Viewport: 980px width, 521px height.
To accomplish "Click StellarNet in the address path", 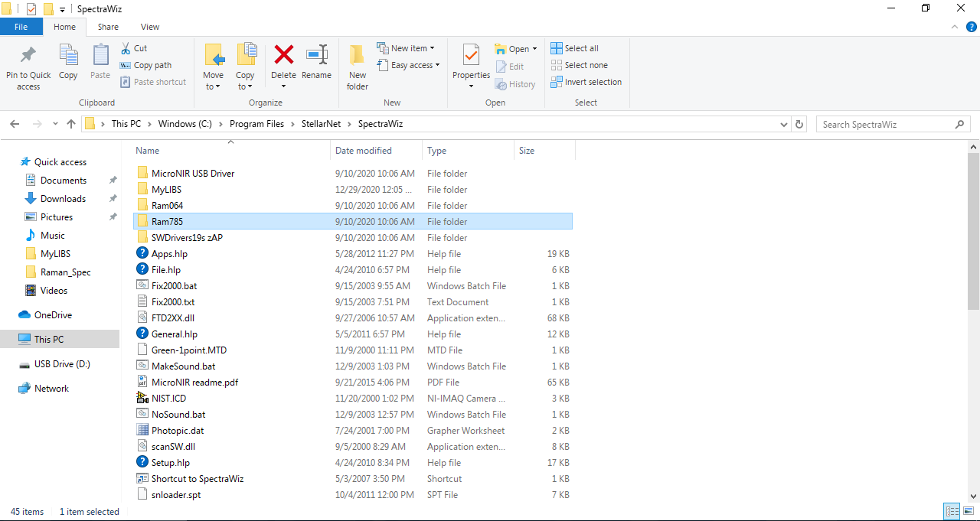I will pyautogui.click(x=322, y=124).
